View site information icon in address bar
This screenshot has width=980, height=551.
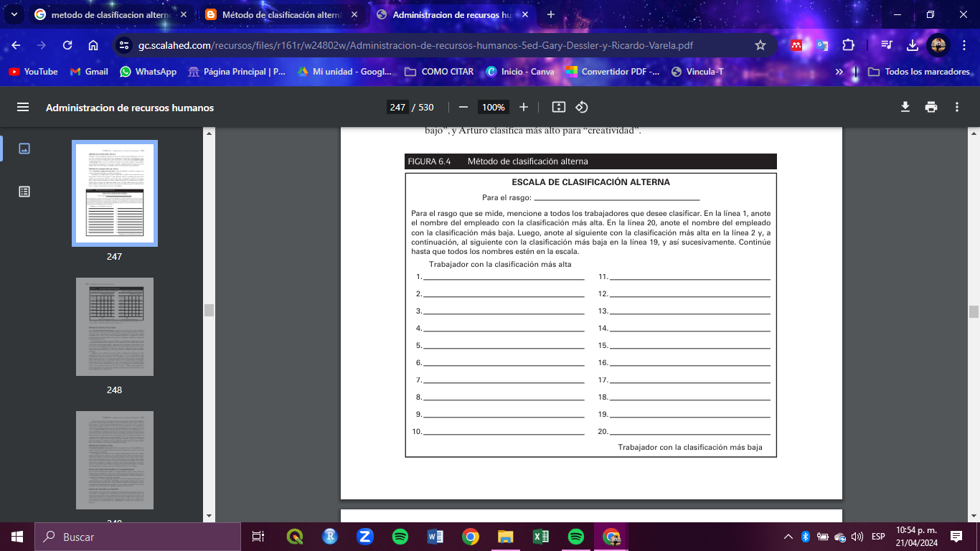point(123,45)
